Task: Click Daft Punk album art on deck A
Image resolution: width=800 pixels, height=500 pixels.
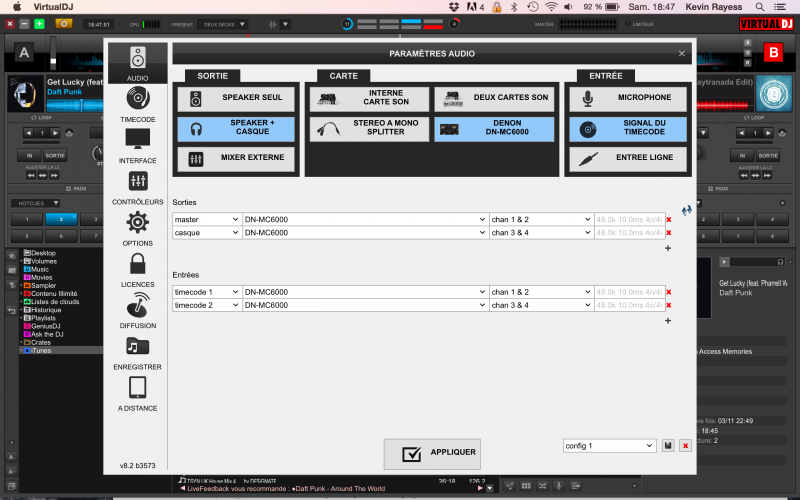Action: (26, 94)
